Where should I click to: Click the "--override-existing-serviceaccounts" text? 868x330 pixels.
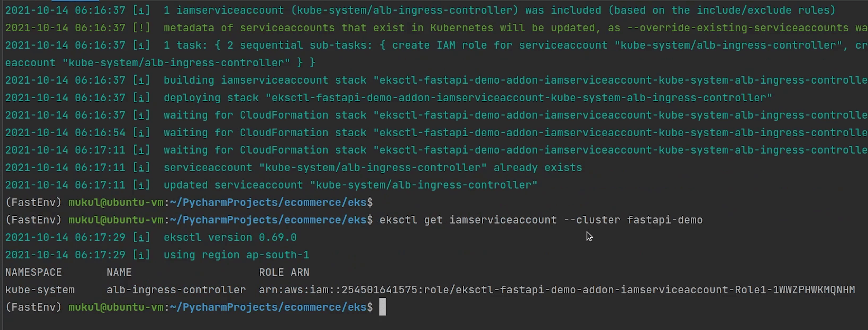tap(738, 28)
